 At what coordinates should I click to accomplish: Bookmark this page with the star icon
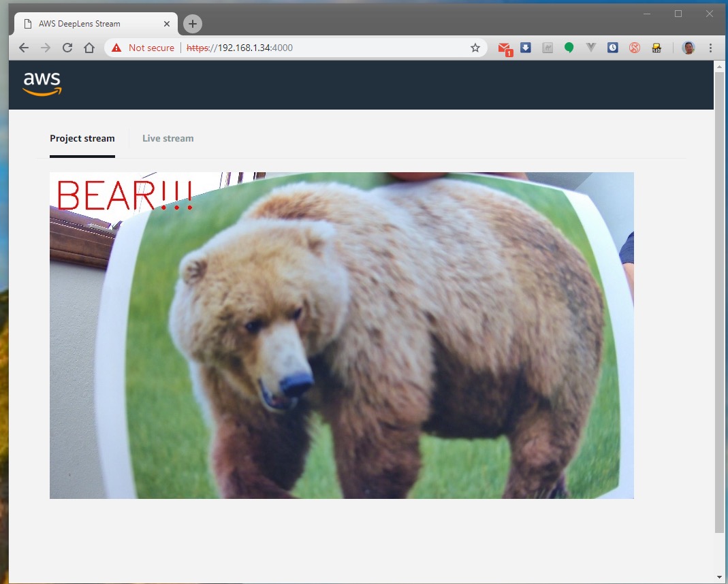[475, 48]
